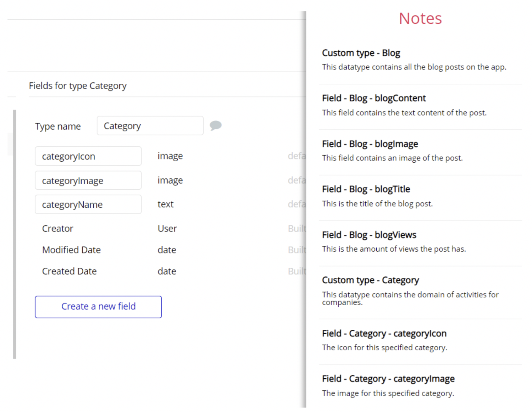The width and height of the screenshot is (532, 412).
Task: Select the categoryImage field name box
Action: pos(88,181)
